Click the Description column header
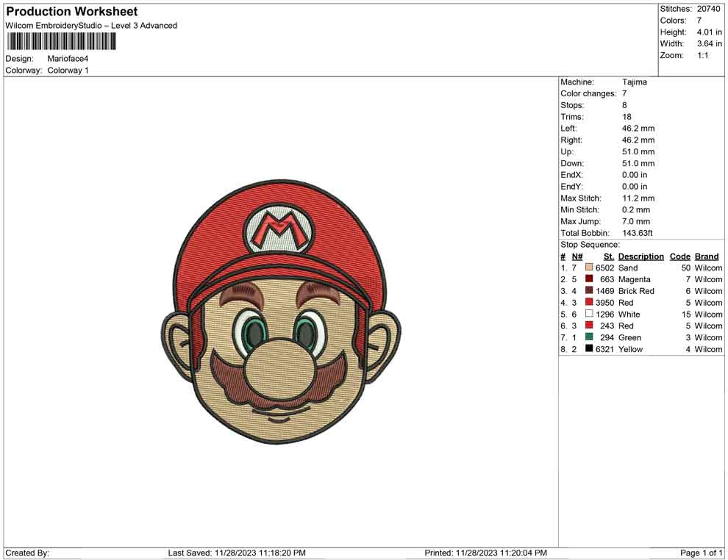728x560 pixels. [x=640, y=256]
